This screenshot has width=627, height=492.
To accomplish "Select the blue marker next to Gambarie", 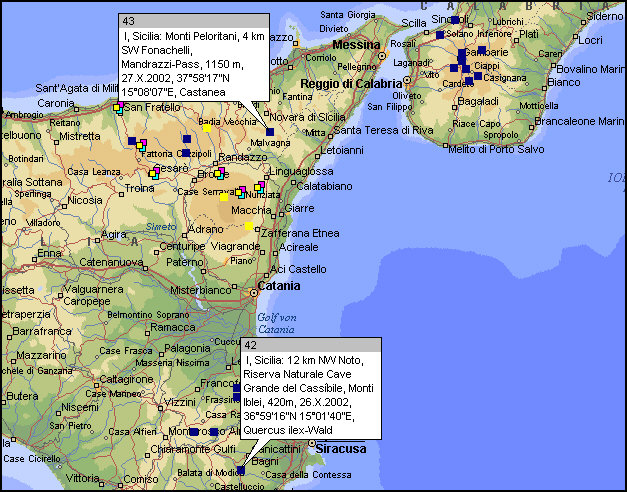I will click(481, 50).
